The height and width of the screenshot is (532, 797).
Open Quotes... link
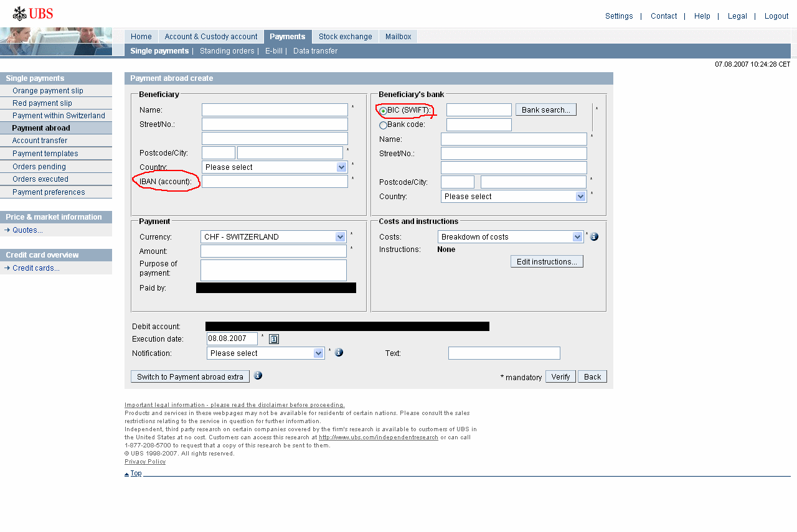coord(27,230)
